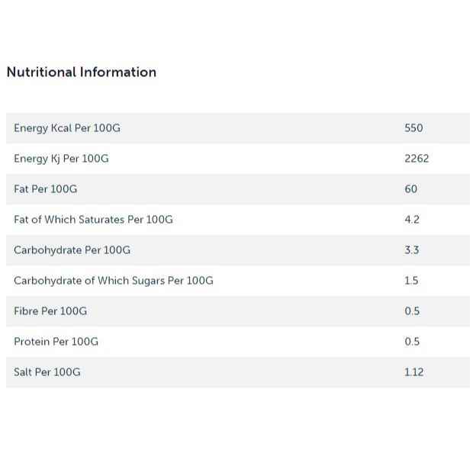The image size is (476, 476).
Task: Click the 550 kcal energy value
Action: (x=413, y=128)
